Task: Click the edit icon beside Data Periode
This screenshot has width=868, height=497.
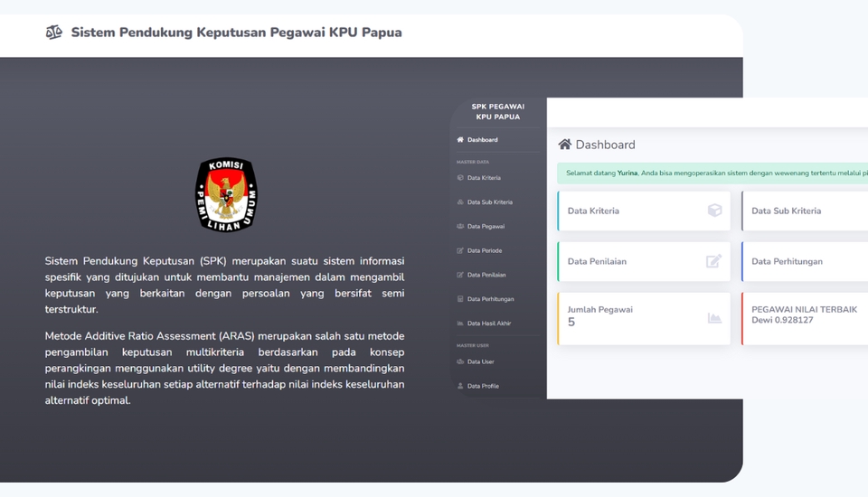Action: click(460, 250)
